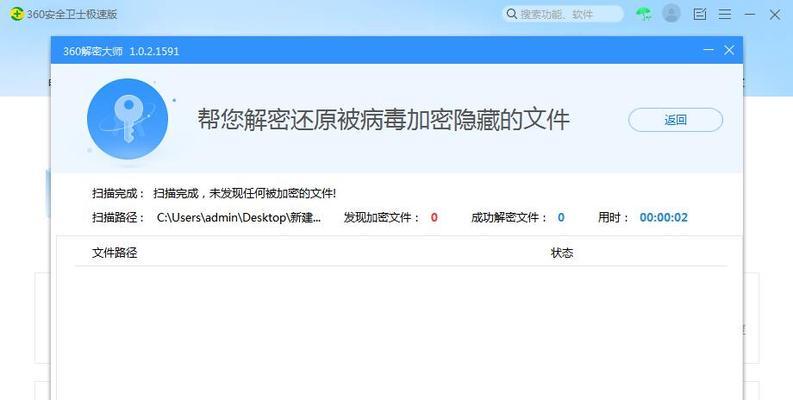The image size is (793, 400).
Task: Click the 扫描完成，未发现任何被加密的文件! message
Action: coord(245,193)
